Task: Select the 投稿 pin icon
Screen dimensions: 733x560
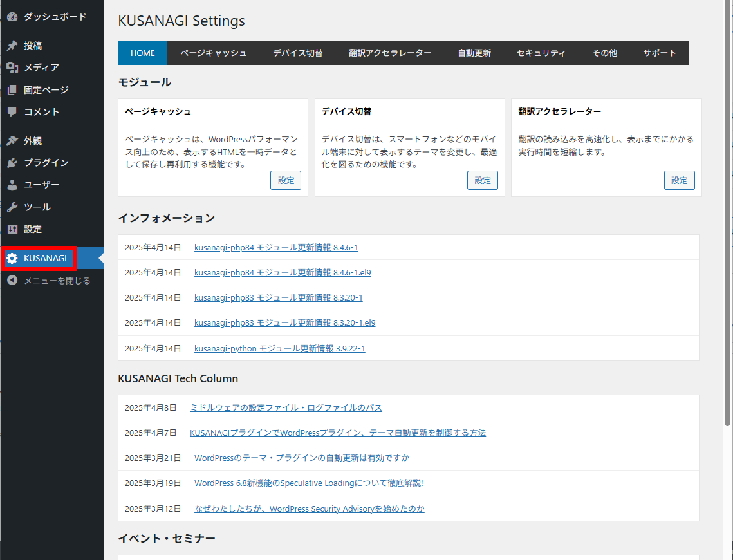Action: 12,45
